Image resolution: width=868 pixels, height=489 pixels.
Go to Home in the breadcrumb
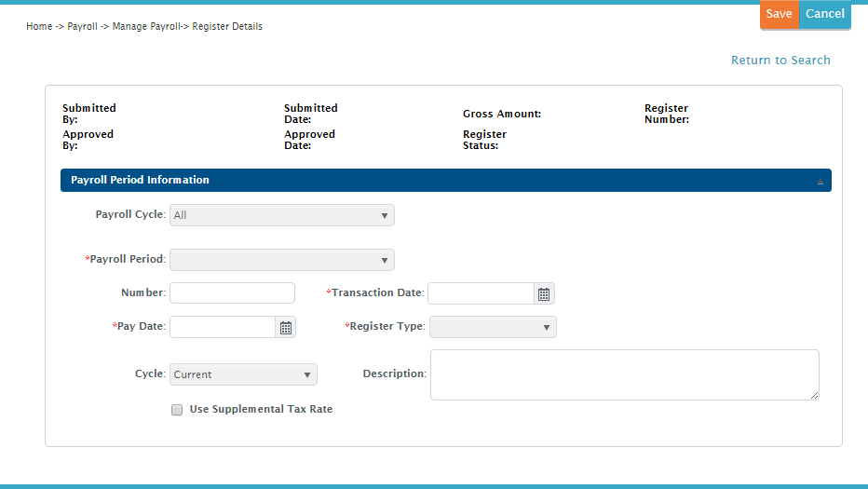pos(39,27)
